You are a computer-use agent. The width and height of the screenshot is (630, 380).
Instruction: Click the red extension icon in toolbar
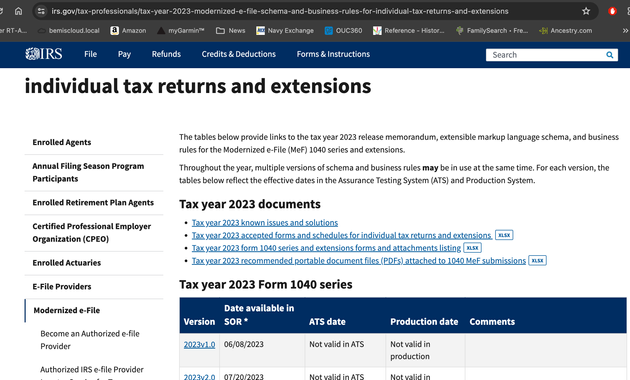[612, 11]
